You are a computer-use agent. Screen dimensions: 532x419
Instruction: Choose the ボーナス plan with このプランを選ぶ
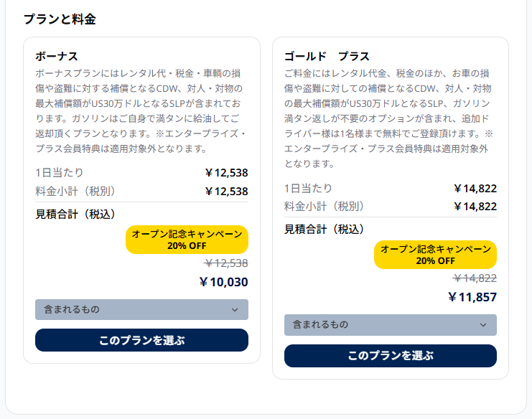click(x=141, y=340)
